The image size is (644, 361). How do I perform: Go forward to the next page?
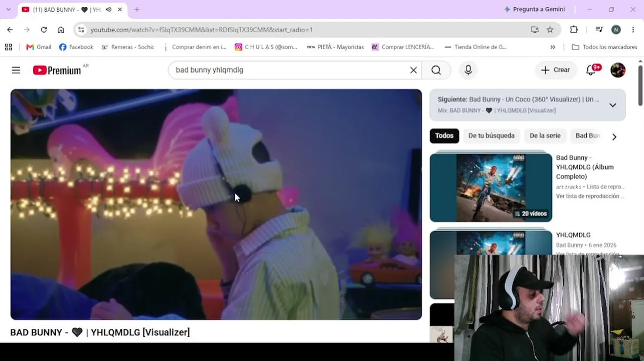point(27,30)
